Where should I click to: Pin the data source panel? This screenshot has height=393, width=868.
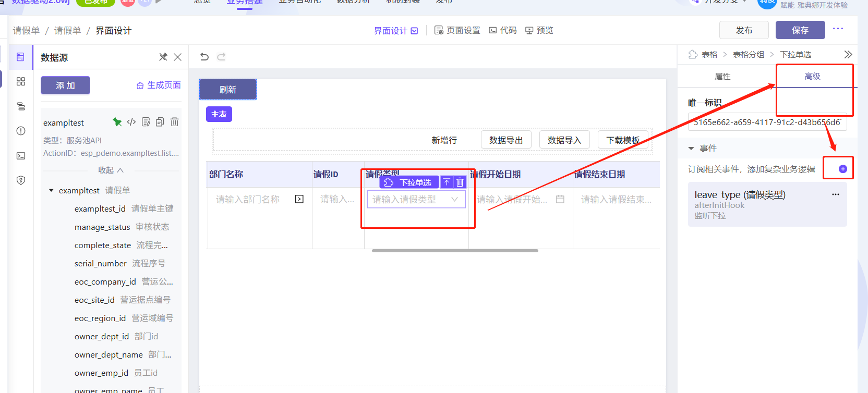click(x=163, y=57)
